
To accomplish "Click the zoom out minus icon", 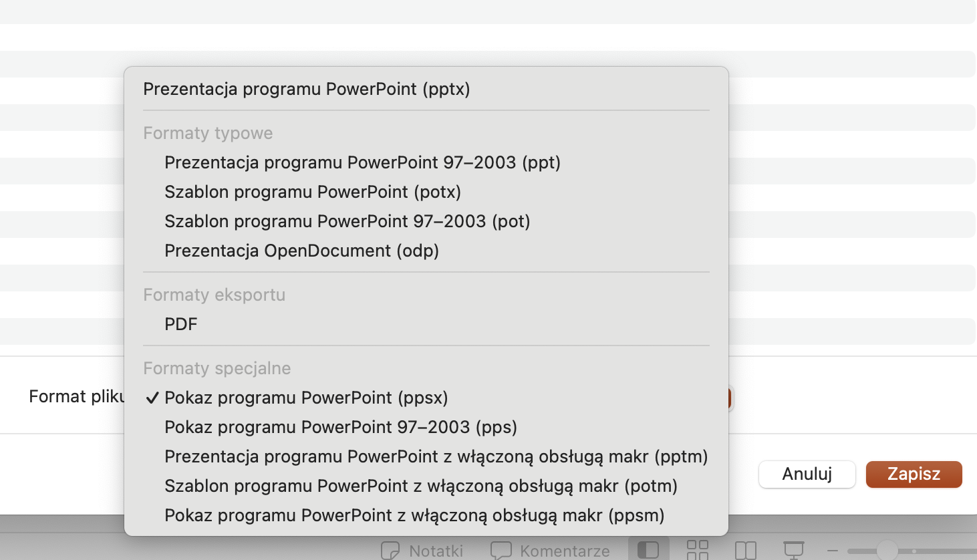I will (833, 551).
